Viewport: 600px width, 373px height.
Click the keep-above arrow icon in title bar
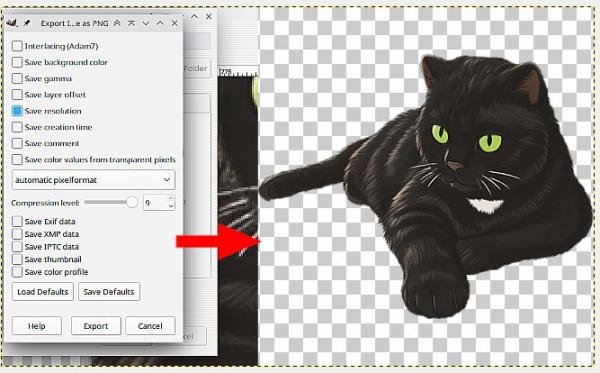coord(131,23)
